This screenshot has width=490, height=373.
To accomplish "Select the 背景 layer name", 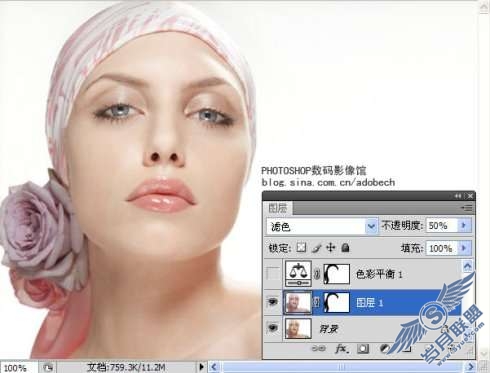I will 329,329.
